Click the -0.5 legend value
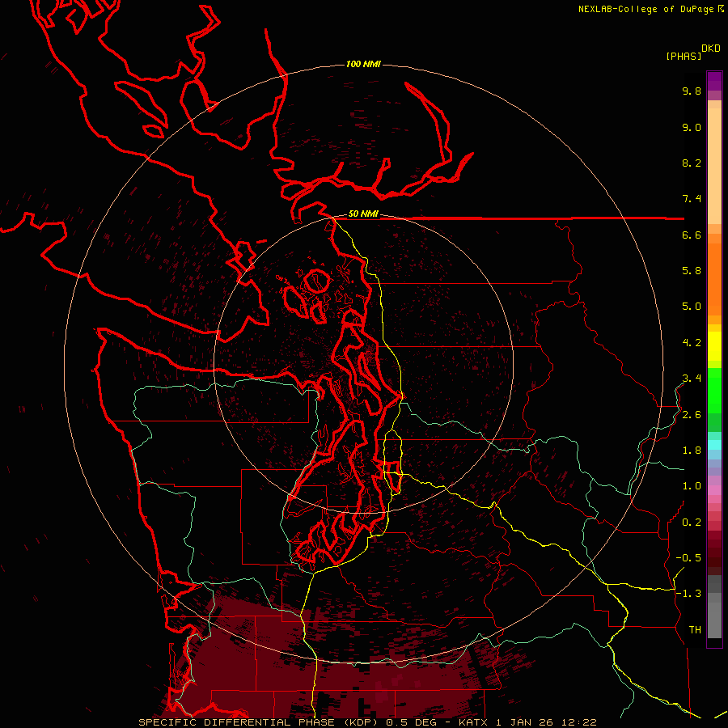 click(x=688, y=558)
